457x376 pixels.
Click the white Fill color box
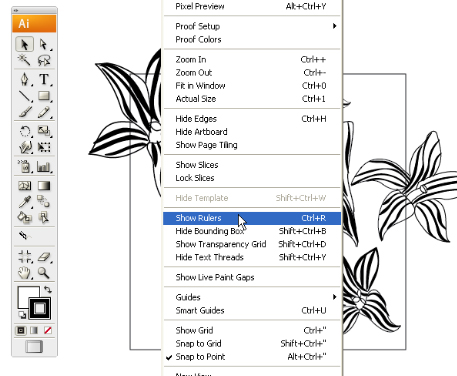click(25, 294)
